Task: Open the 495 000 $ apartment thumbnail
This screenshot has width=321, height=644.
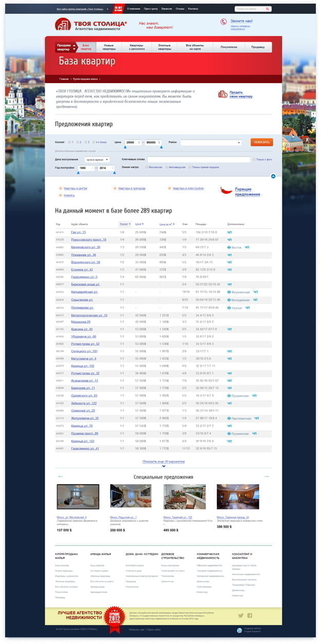Action: tap(184, 497)
